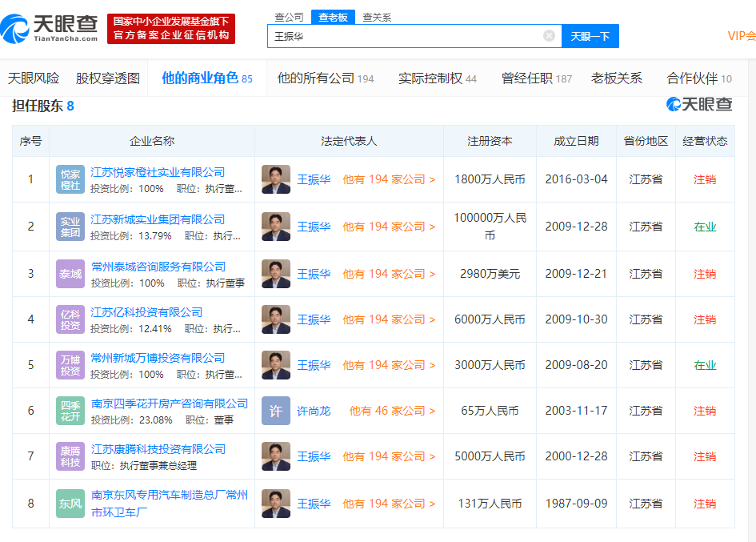The height and width of the screenshot is (542, 756).
Task: Expand 他有 194 家公司 in the 万博投资 row
Action: [x=389, y=365]
